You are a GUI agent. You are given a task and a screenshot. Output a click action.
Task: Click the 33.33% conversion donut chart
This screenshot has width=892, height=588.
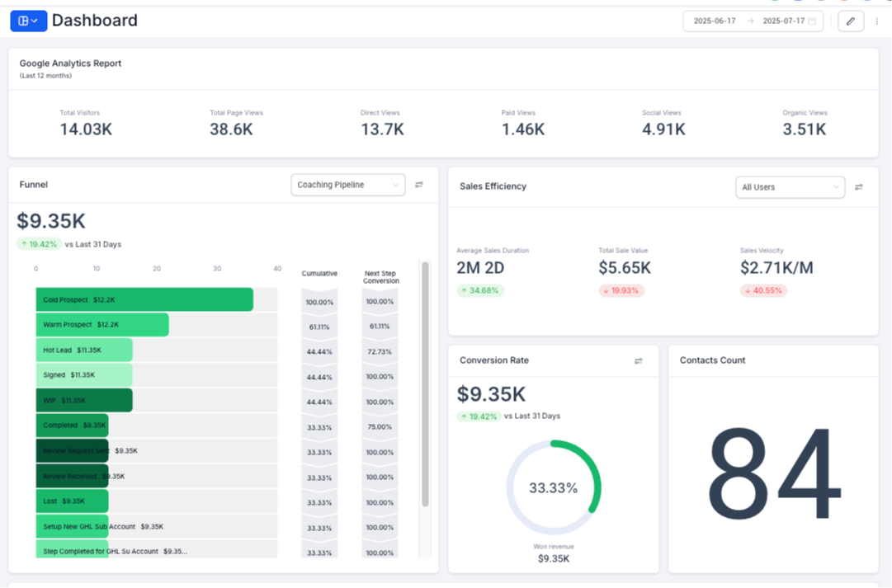pyautogui.click(x=554, y=487)
